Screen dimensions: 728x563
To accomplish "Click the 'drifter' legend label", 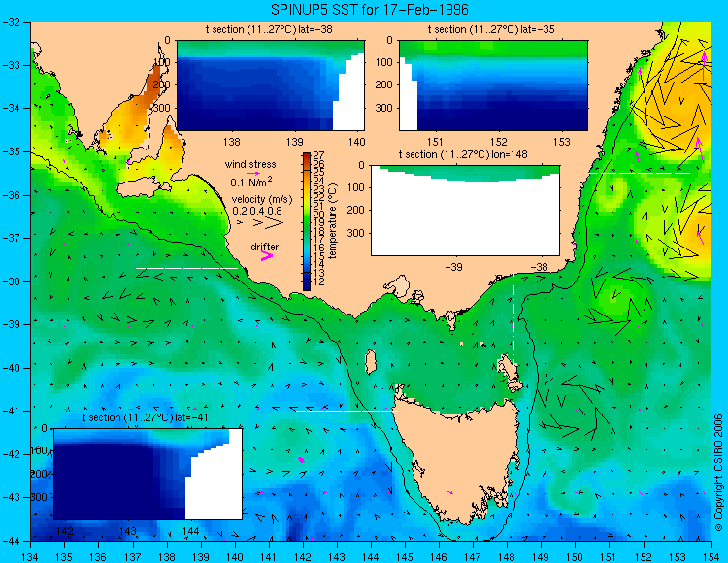I will (x=265, y=247).
